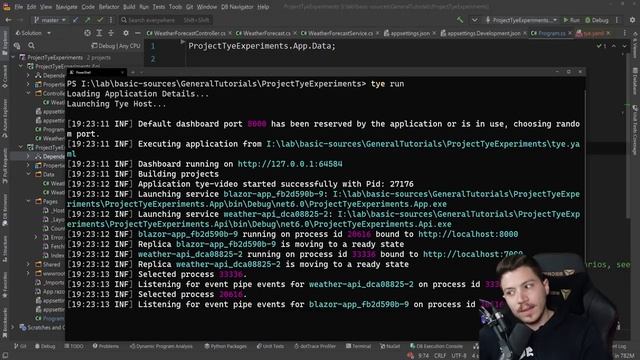Open the dotTrace Profiler tool window
Viewport: 640px width, 360px height.
tap(315, 346)
